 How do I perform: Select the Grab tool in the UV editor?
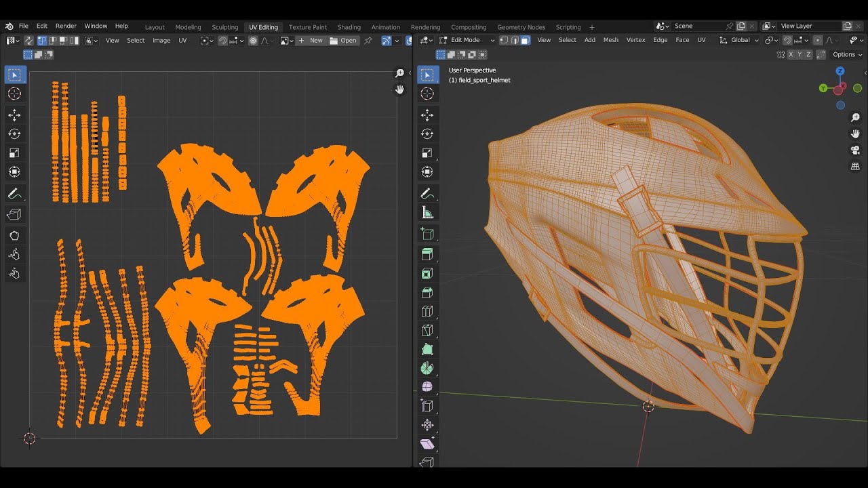14,235
